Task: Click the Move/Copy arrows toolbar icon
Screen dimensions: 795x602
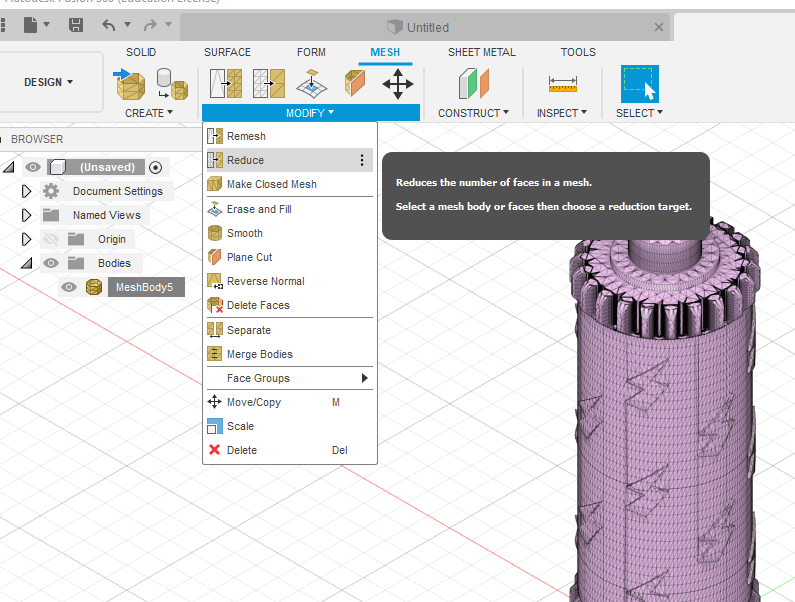Action: click(398, 84)
